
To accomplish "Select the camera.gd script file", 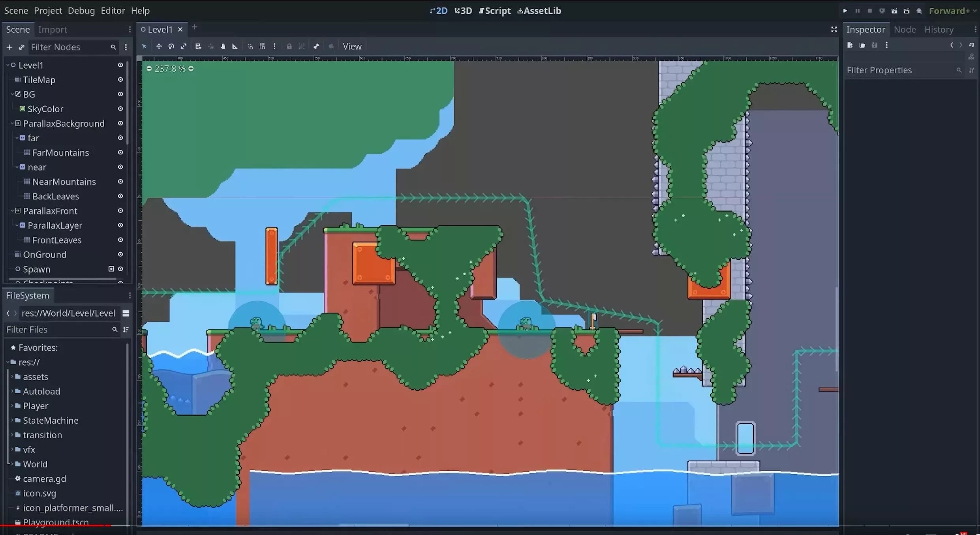I will 44,479.
